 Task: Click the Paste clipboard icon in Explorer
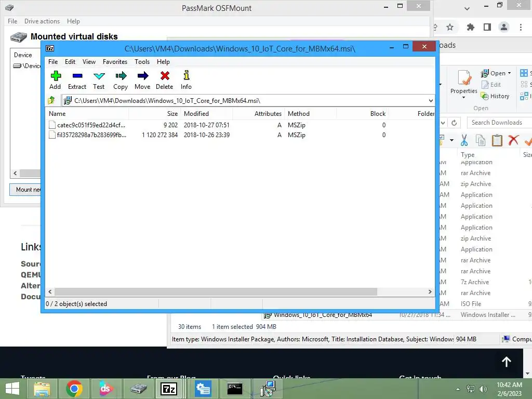tap(497, 140)
